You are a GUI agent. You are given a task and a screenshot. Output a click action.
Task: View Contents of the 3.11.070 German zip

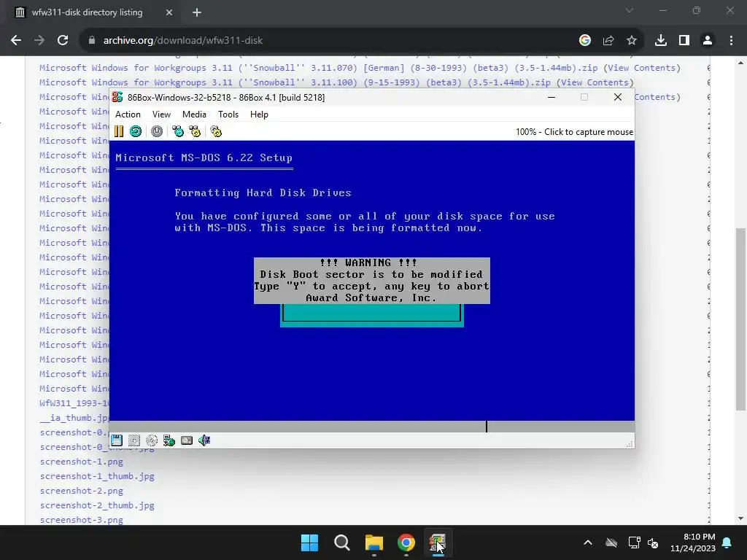click(642, 68)
